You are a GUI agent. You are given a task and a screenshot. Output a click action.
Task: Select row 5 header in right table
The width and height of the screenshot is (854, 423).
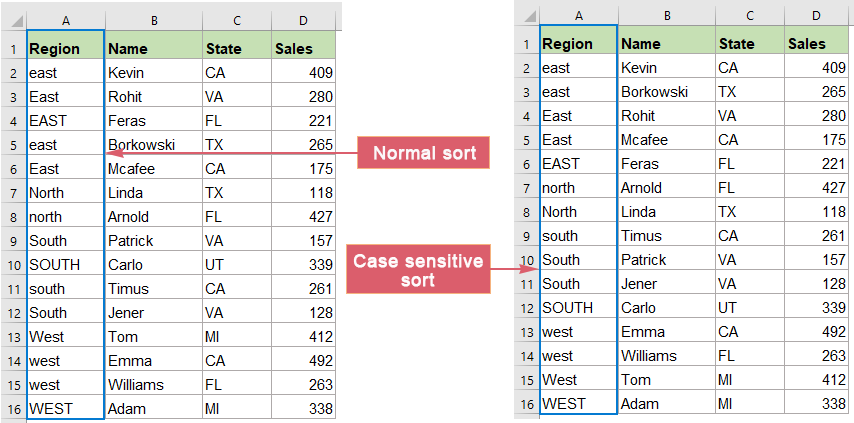[x=526, y=140]
